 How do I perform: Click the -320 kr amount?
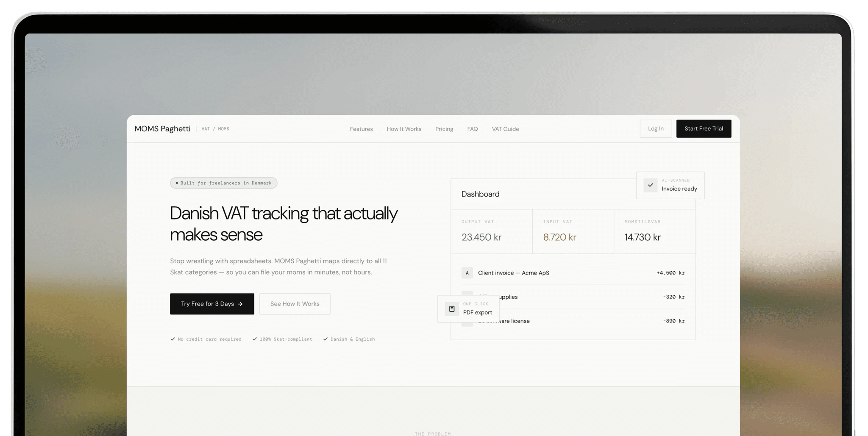pos(674,297)
